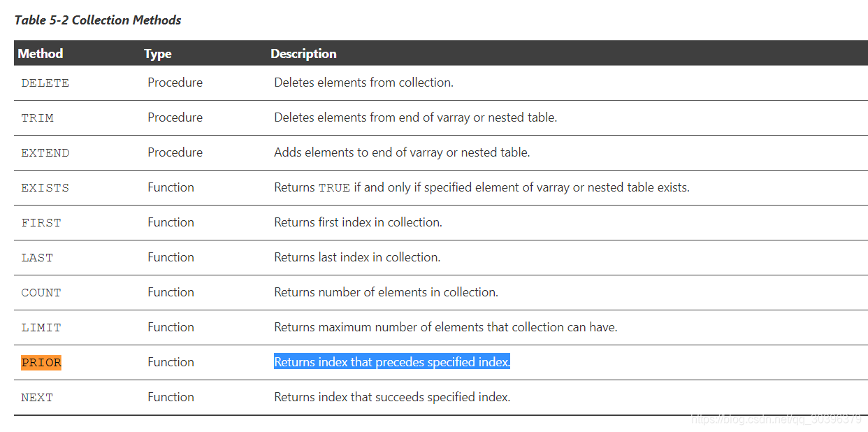868x432 pixels.
Task: Click the COUNT method cell
Action: [x=41, y=293]
